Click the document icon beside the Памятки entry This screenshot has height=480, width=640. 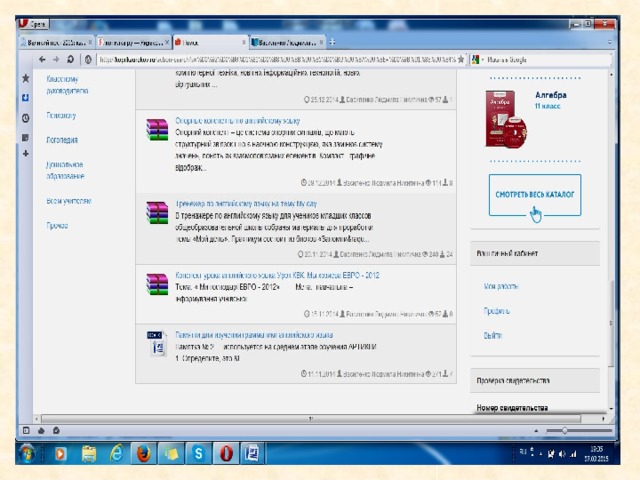(x=156, y=343)
